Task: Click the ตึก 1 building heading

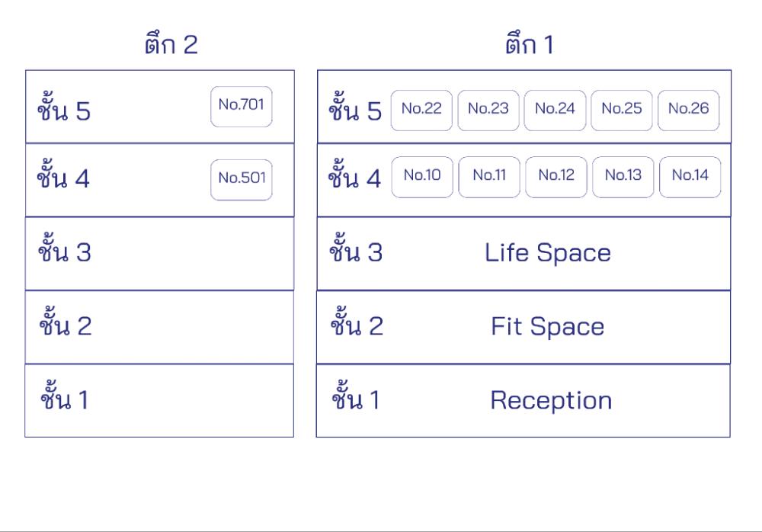Action: tap(529, 45)
